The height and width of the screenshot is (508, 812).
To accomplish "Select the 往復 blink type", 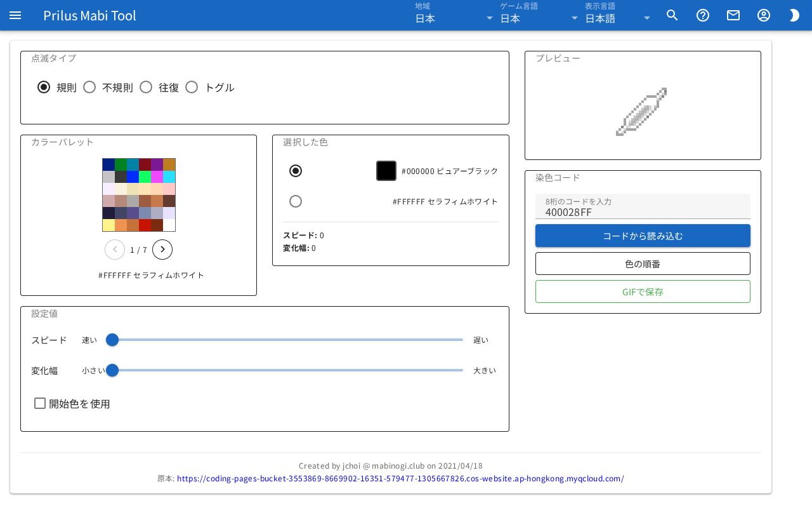I will coord(146,87).
